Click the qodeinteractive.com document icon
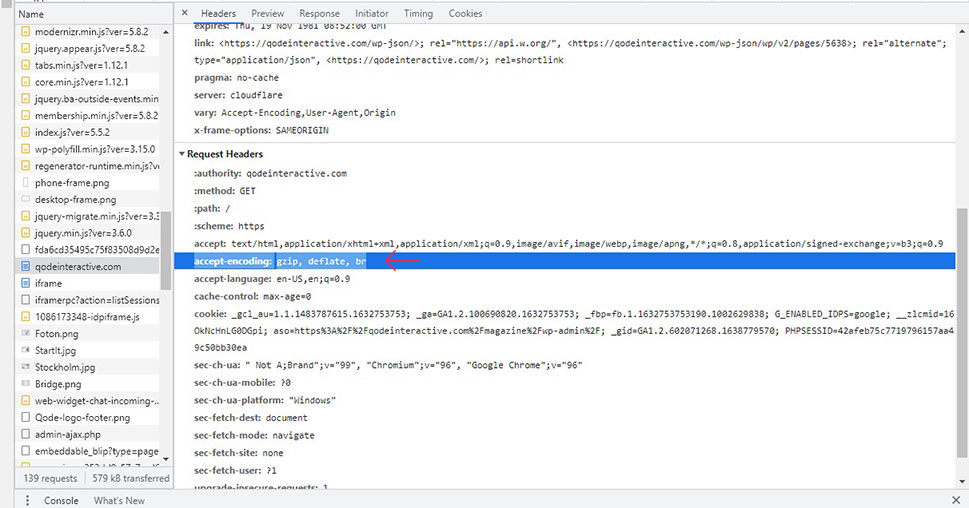Image resolution: width=969 pixels, height=508 pixels. click(x=25, y=266)
